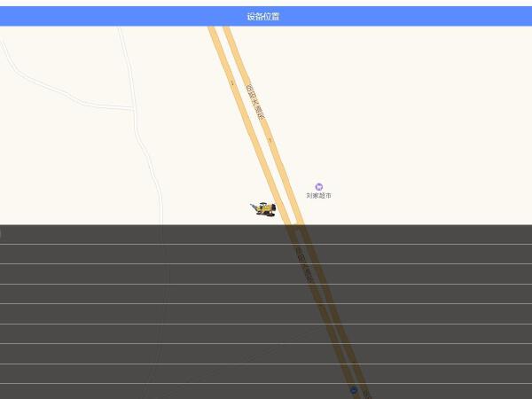Click the 刘家超市 place label
The image size is (532, 399).
(318, 195)
